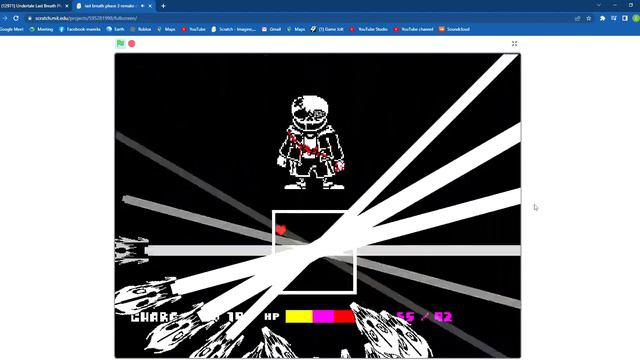Click the HP label beside health bar

pyautogui.click(x=272, y=316)
